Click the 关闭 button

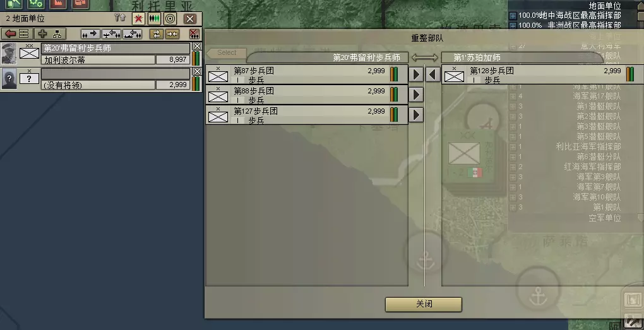click(424, 304)
